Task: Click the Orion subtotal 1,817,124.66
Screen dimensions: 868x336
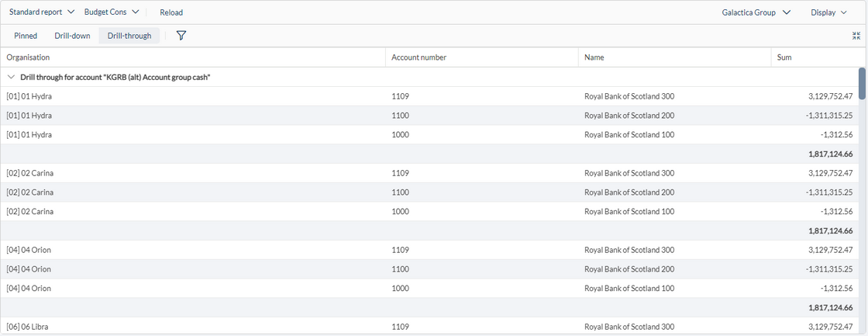Action: tap(830, 308)
